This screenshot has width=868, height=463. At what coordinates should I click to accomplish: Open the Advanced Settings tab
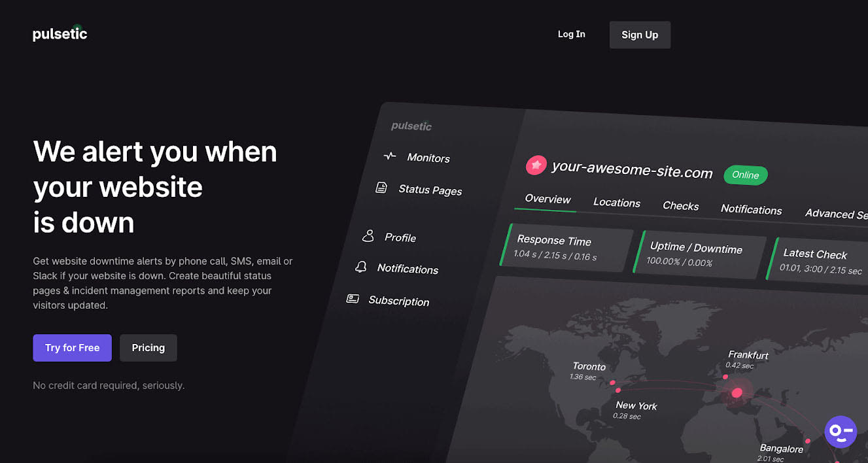836,213
